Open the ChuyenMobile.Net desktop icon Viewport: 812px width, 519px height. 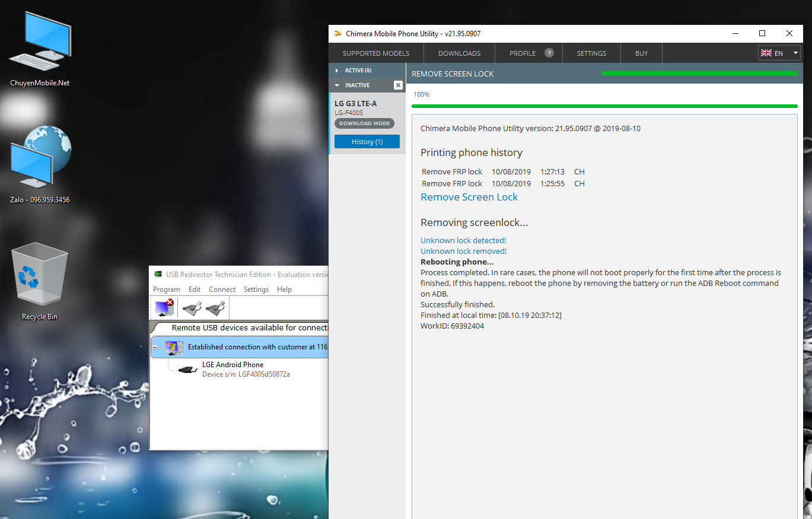[x=40, y=49]
